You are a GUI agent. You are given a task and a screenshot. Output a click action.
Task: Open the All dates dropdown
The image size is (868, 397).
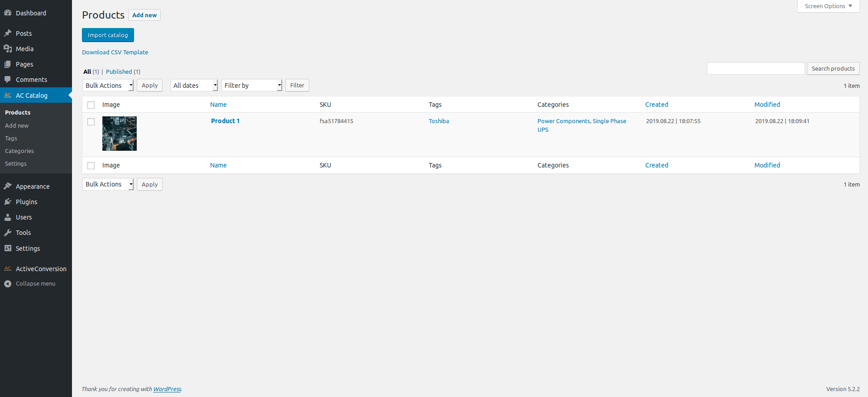point(194,85)
